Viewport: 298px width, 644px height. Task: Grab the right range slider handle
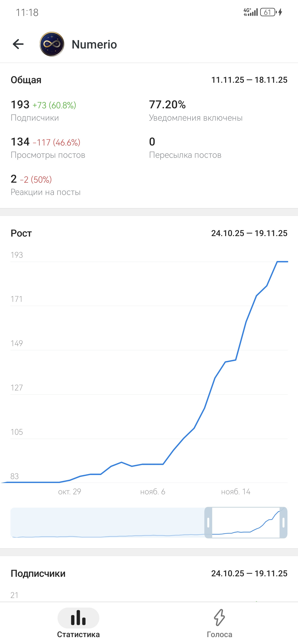click(x=283, y=522)
